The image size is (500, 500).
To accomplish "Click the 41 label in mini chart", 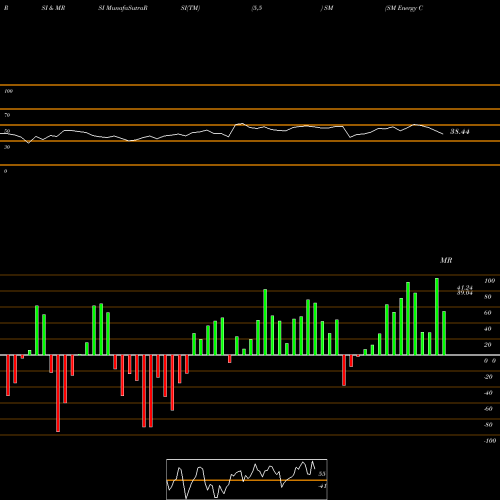I will pos(322,486).
